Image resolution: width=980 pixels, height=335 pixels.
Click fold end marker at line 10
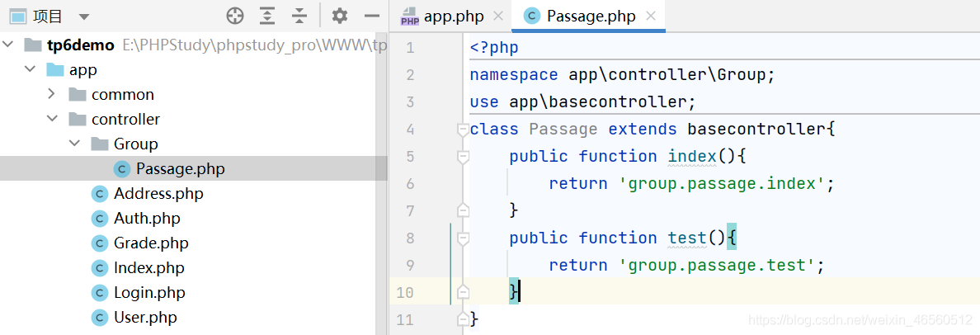tap(463, 292)
